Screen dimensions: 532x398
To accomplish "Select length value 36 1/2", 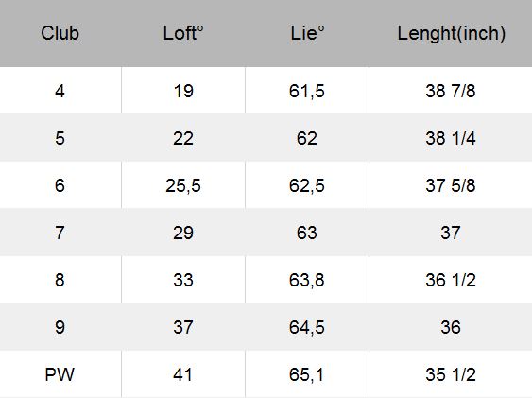I will click(x=451, y=280).
